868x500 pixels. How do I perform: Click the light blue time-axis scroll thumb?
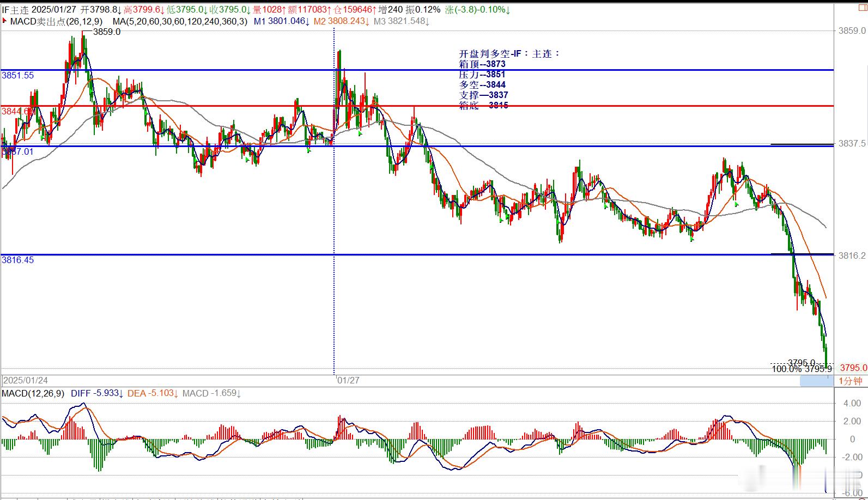[816, 381]
